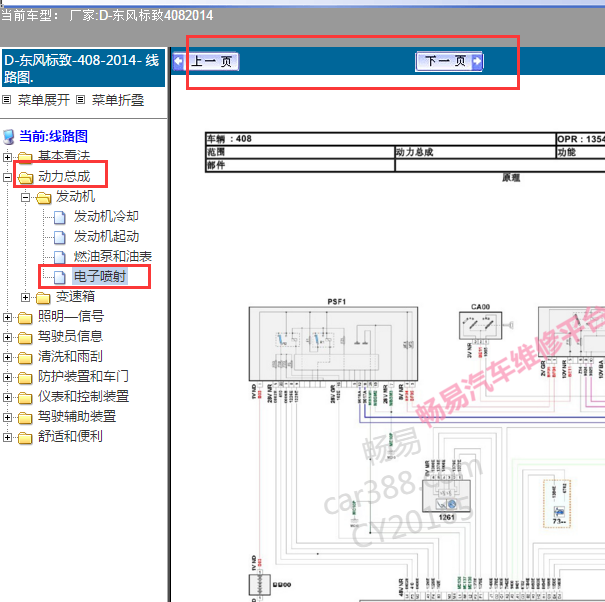The image size is (605, 602).
Task: Click folder icon of 基本看法
Action: 25,157
